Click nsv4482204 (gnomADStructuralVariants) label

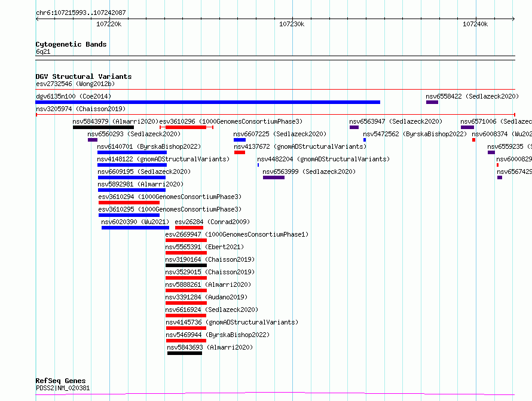[x=323, y=159]
